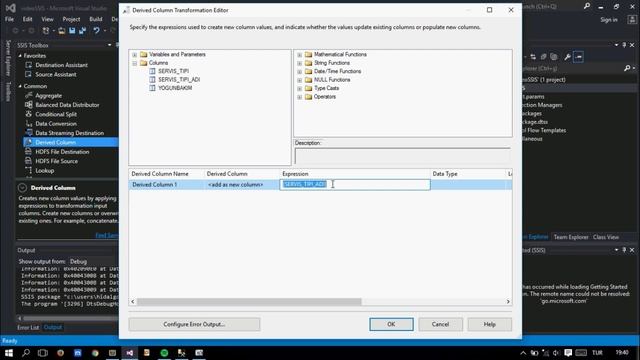
Task: Click the Help button
Action: 489,324
